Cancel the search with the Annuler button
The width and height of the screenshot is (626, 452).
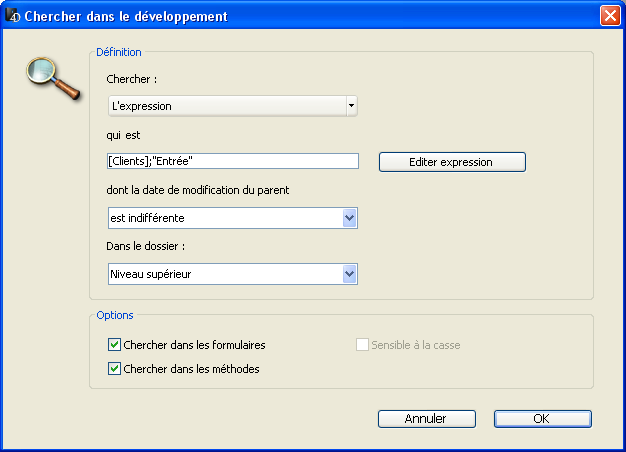(426, 419)
